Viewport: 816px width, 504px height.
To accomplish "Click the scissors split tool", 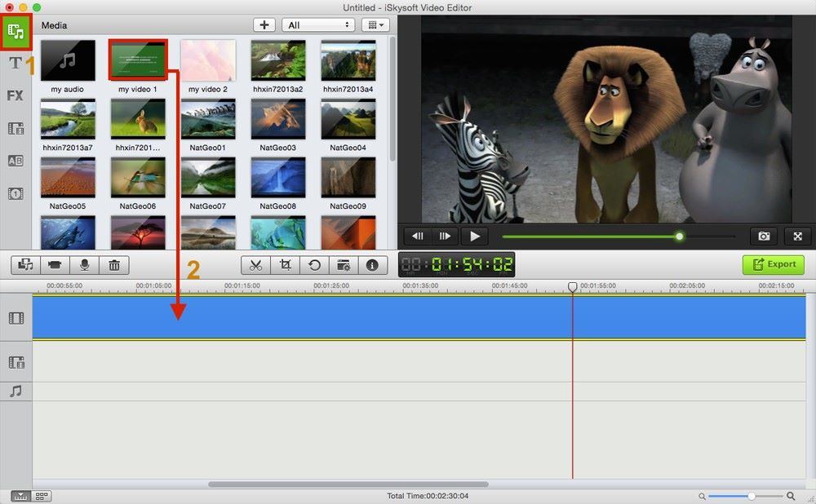I will tap(255, 265).
